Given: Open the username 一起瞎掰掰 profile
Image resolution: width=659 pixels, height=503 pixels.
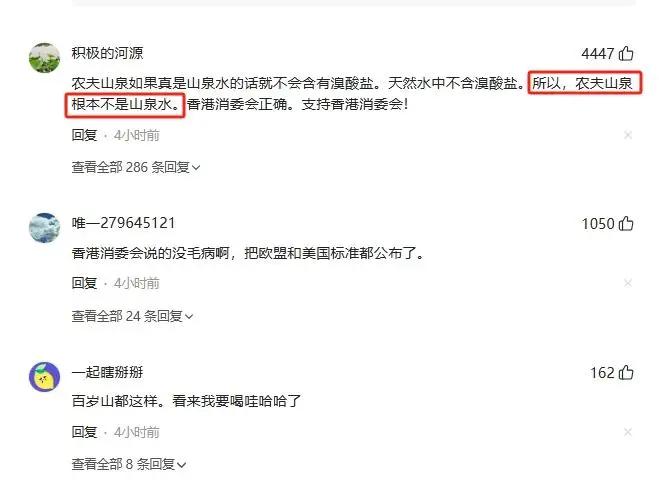Looking at the screenshot, I should [x=107, y=372].
